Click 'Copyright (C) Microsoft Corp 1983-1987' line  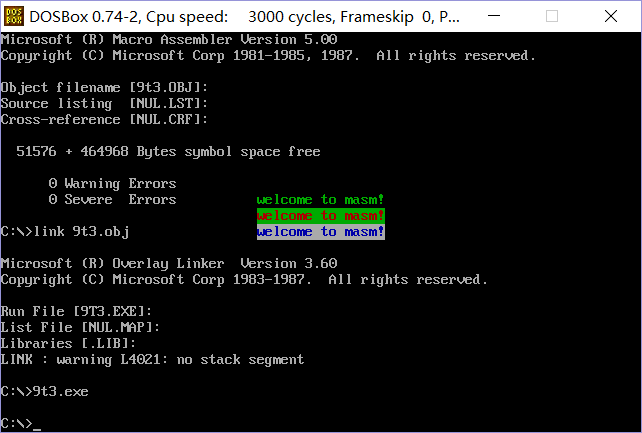pyautogui.click(x=244, y=280)
